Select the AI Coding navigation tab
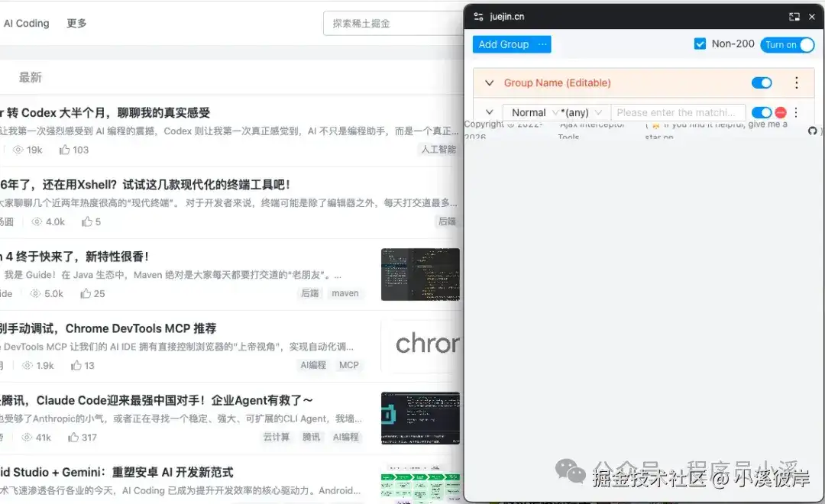Image resolution: width=825 pixels, height=504 pixels. pos(26,23)
